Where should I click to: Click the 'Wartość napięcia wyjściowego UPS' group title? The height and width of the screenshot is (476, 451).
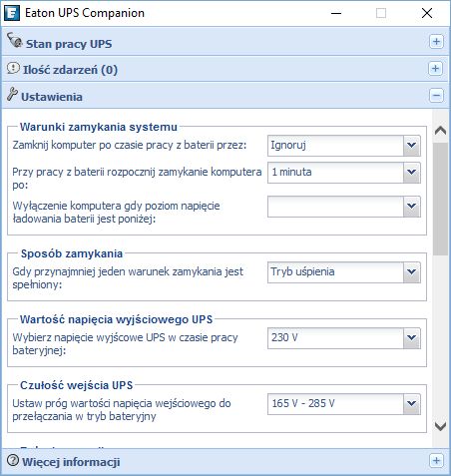[x=116, y=319]
